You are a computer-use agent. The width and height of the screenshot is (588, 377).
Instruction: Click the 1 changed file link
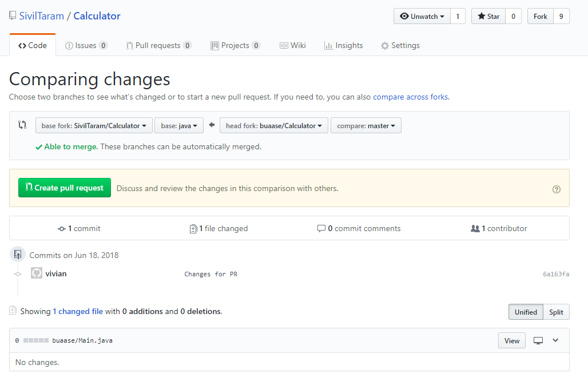[78, 311]
